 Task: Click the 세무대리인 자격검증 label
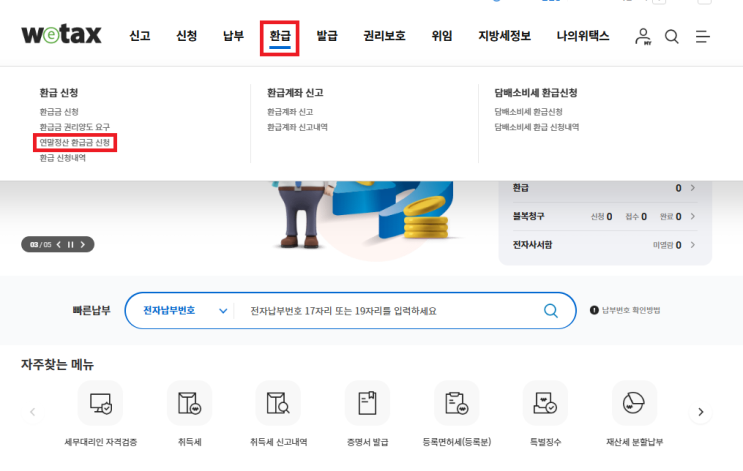coord(100,442)
